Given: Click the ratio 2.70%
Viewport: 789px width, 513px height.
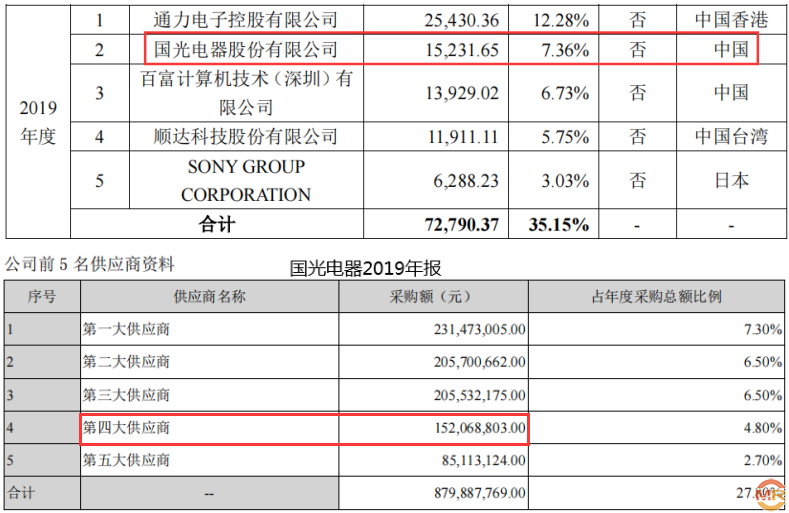Looking at the screenshot, I should pos(763,460).
